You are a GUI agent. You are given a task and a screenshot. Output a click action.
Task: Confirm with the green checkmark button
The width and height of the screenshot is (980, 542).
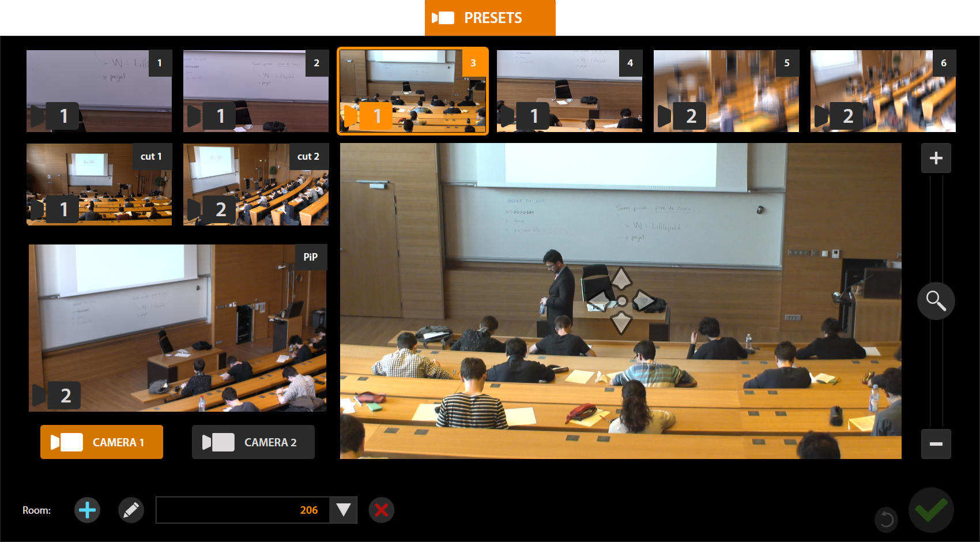pos(931,510)
